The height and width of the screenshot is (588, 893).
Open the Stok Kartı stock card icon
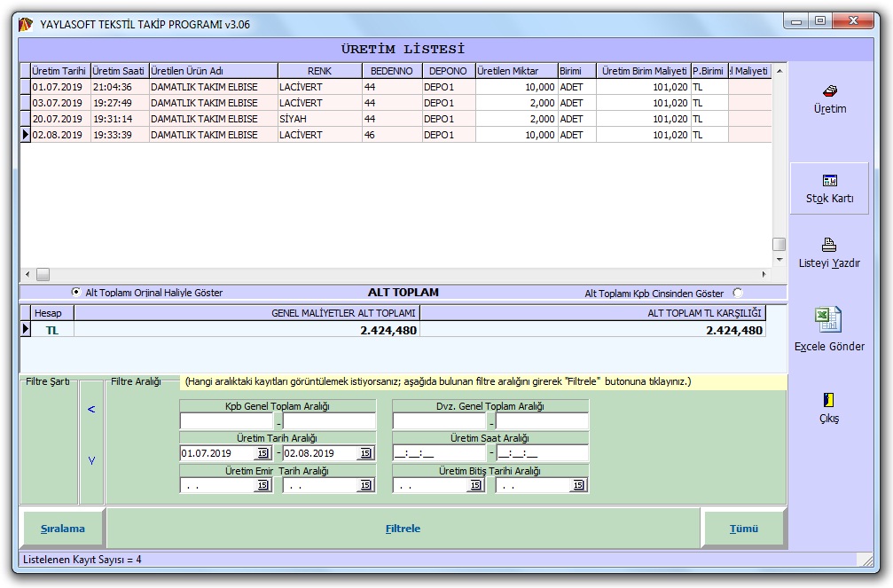tap(830, 181)
